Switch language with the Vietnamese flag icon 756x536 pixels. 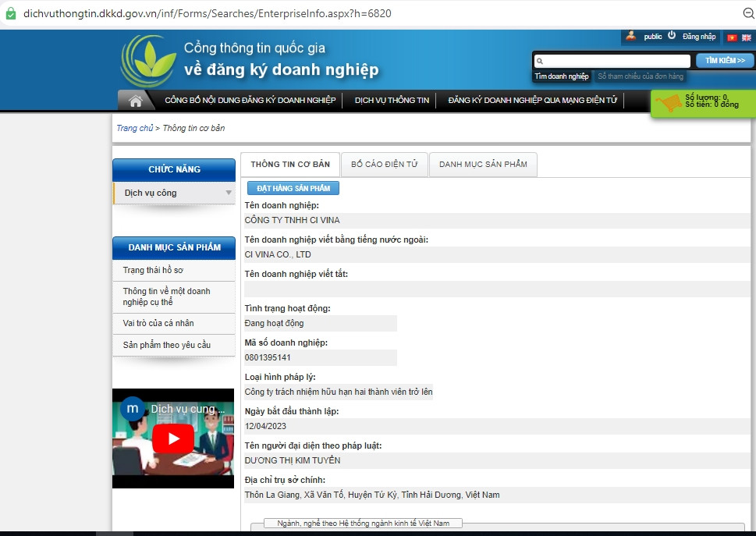pos(732,37)
